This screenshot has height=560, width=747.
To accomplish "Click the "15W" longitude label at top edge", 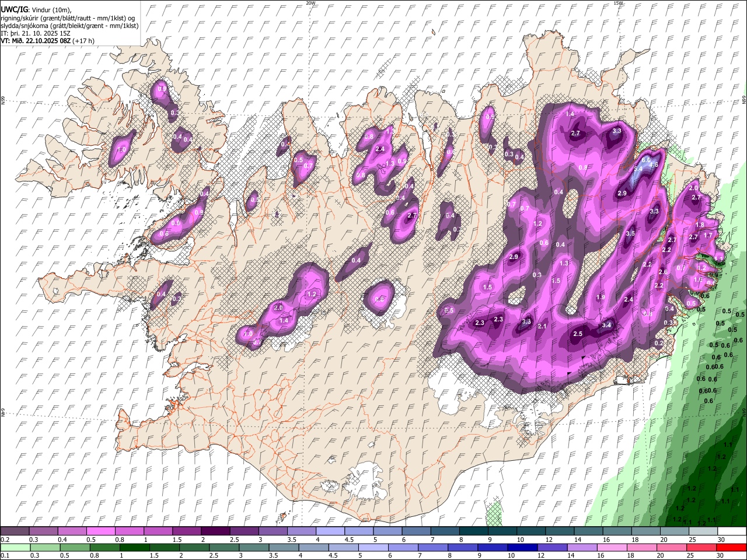I will [x=618, y=3].
